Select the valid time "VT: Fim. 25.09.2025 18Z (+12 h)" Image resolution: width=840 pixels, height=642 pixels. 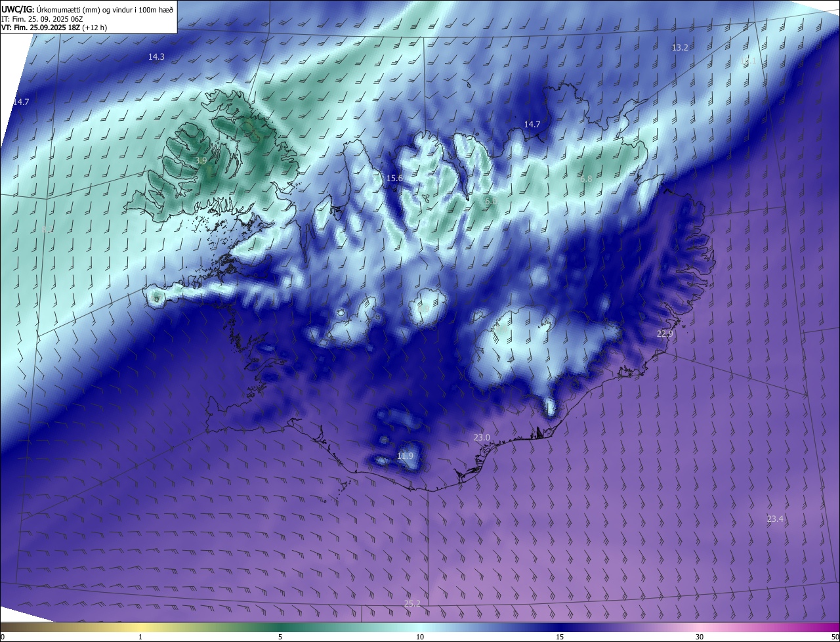point(54,28)
